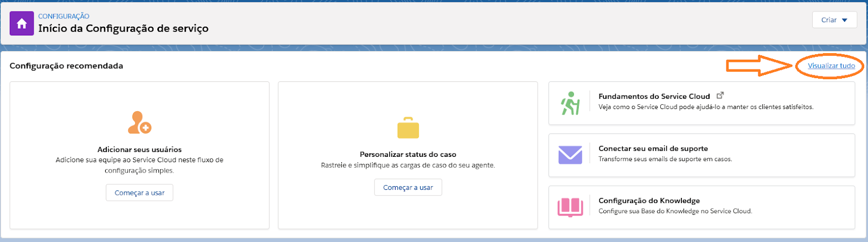The width and height of the screenshot is (868, 242).
Task: Click the orange add-user icon
Action: [x=139, y=123]
